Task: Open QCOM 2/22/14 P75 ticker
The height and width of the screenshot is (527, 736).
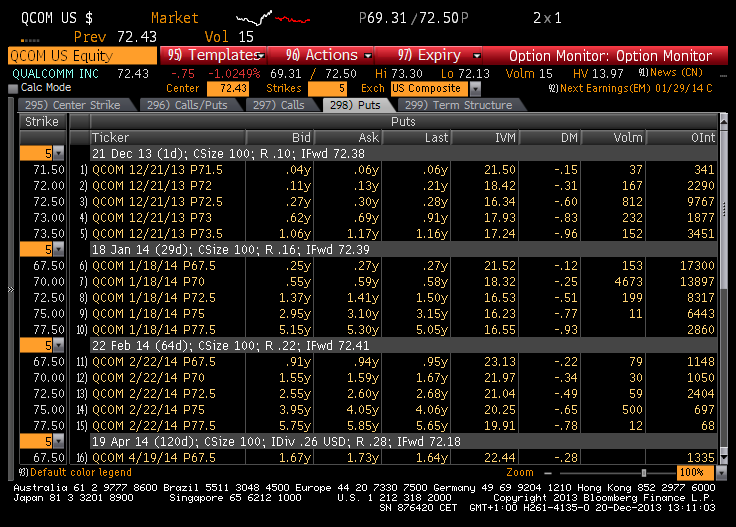Action: pyautogui.click(x=148, y=410)
